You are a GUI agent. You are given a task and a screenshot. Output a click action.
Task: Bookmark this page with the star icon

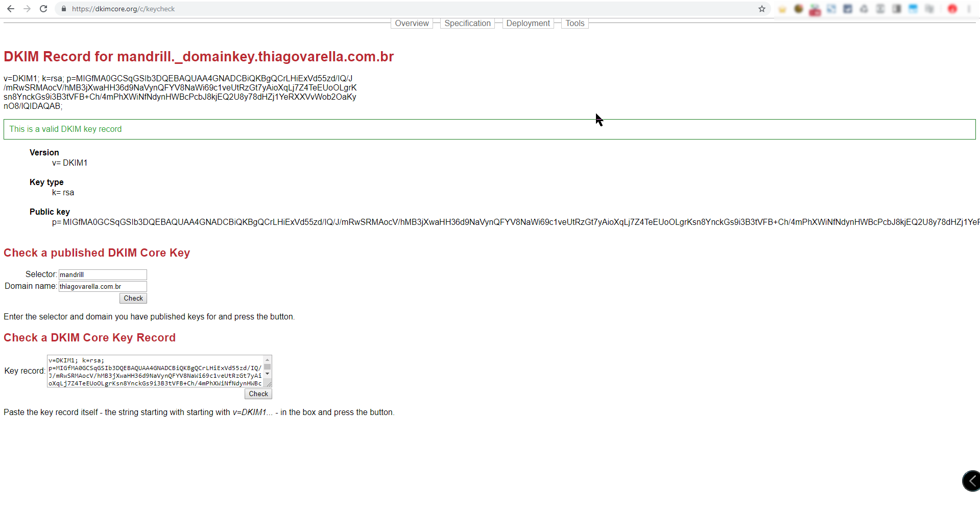[x=762, y=9]
